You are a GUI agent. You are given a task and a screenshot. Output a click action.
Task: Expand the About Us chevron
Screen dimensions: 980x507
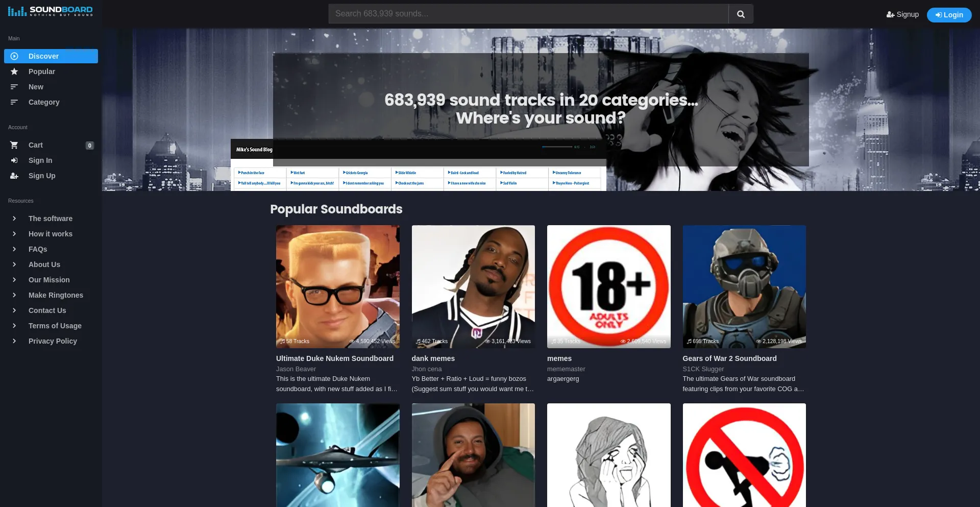tap(14, 264)
